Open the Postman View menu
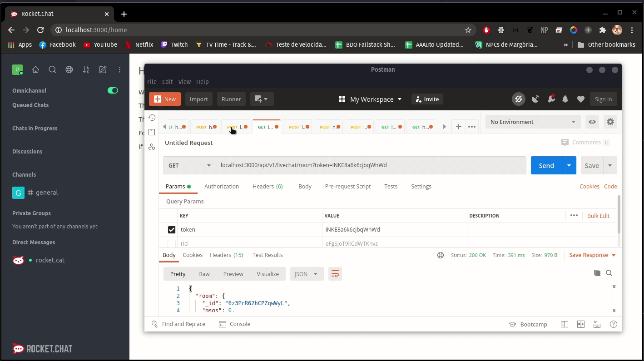Image resolution: width=644 pixels, height=361 pixels. coord(184,82)
